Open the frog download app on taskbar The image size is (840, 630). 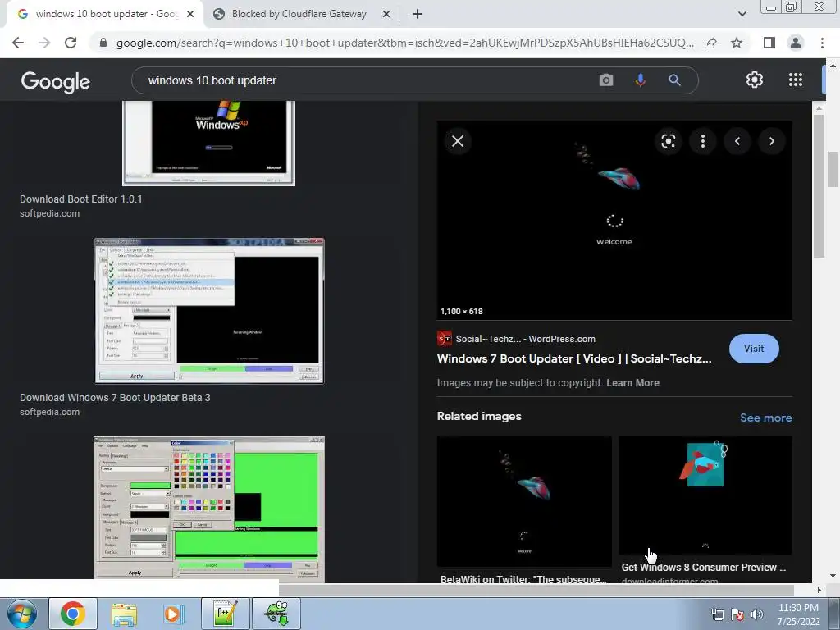(x=276, y=614)
